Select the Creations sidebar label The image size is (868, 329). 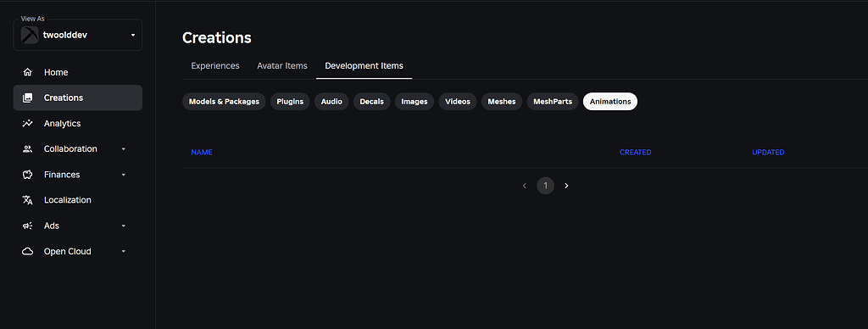pos(64,98)
